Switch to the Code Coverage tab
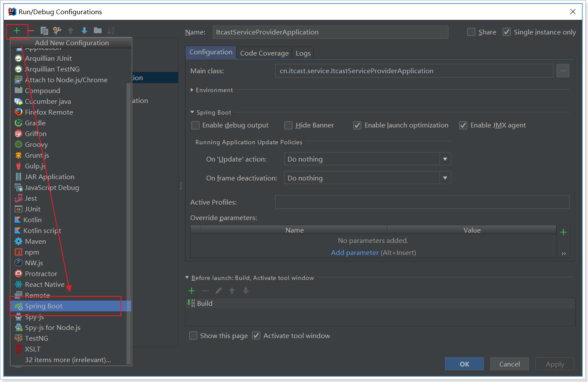 pos(264,53)
